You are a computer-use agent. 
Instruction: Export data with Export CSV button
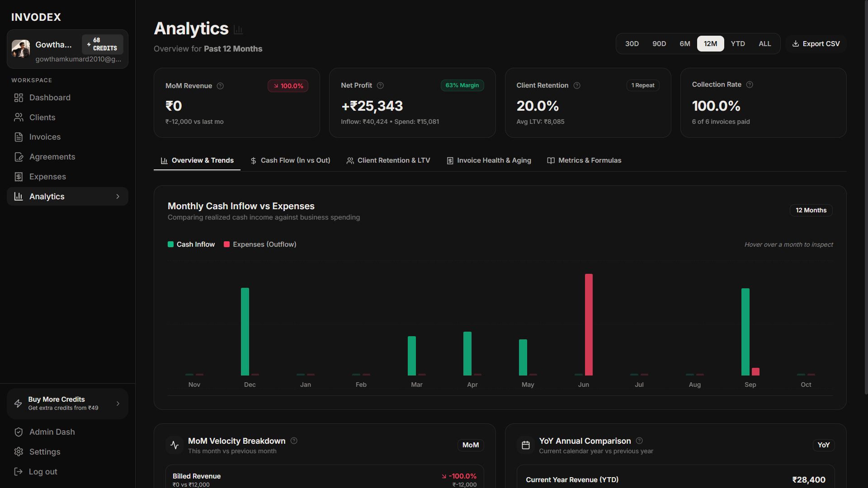(816, 44)
